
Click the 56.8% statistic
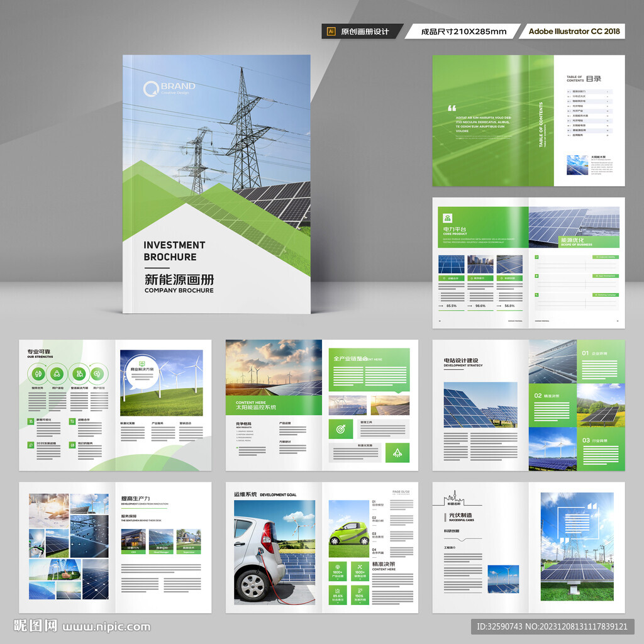pyautogui.click(x=509, y=306)
